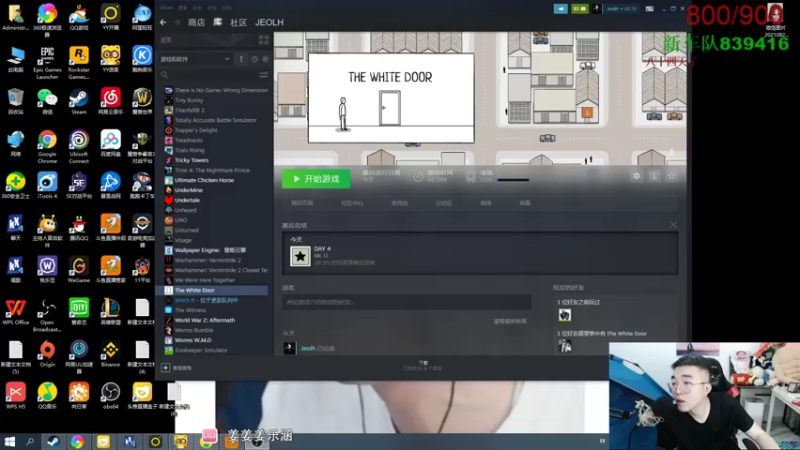Viewport: 800px width, 450px height.
Task: Open Google Chrome desktop icon
Action: tap(47, 147)
